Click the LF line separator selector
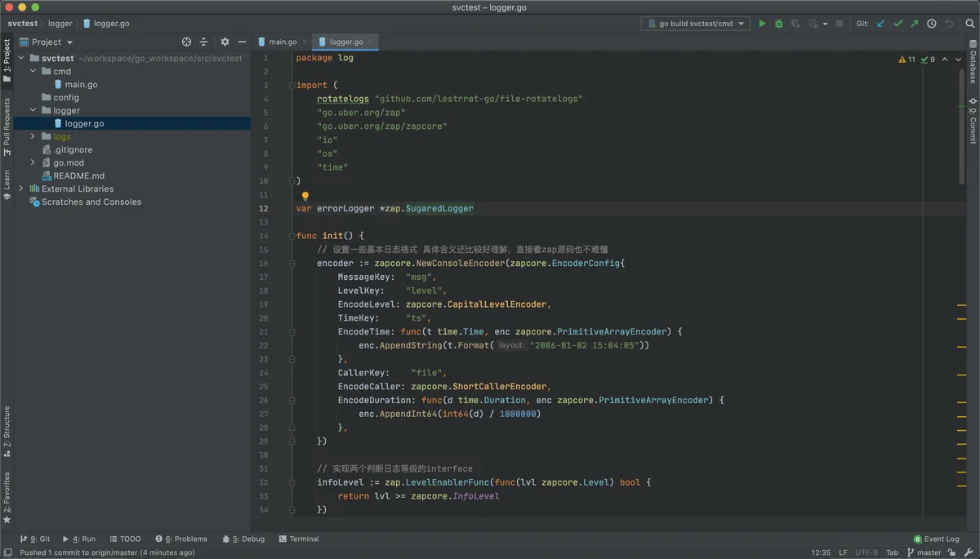This screenshot has height=559, width=980. tap(843, 552)
